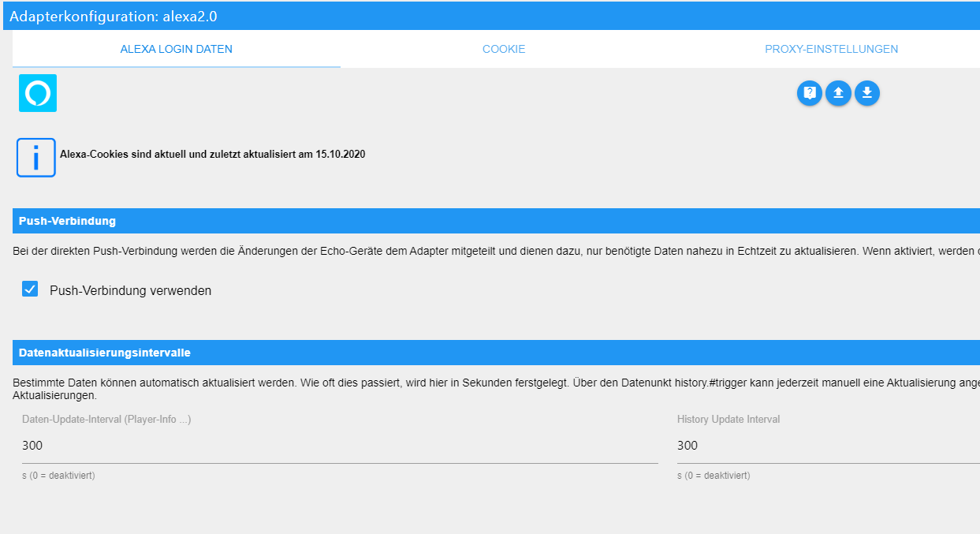Click the paragraph starting "Bestimmte Daten können"

coord(496,389)
